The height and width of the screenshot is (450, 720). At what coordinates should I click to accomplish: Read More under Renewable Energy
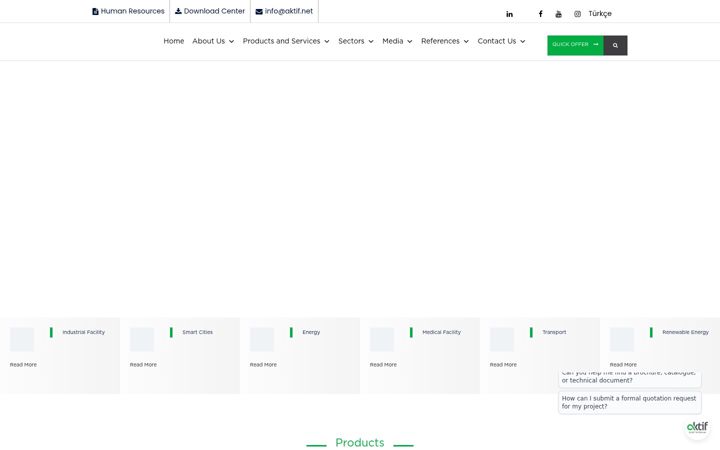tap(623, 365)
